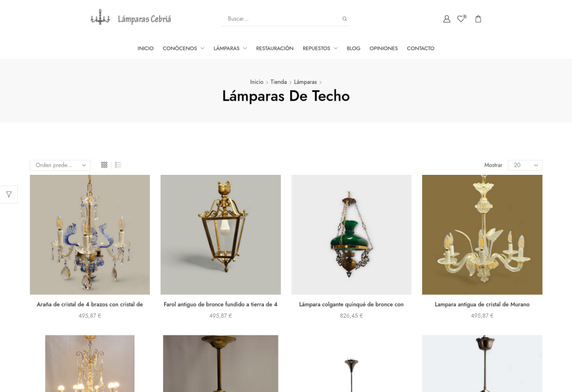Expand the Repuestos menu
Image resolution: width=572 pixels, height=392 pixels.
(320, 48)
